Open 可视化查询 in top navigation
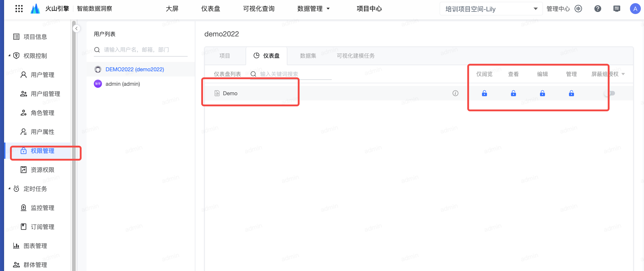644x271 pixels. click(259, 9)
